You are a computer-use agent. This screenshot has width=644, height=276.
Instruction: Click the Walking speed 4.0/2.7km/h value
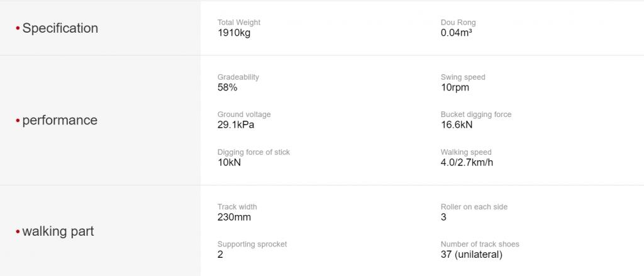click(x=467, y=162)
